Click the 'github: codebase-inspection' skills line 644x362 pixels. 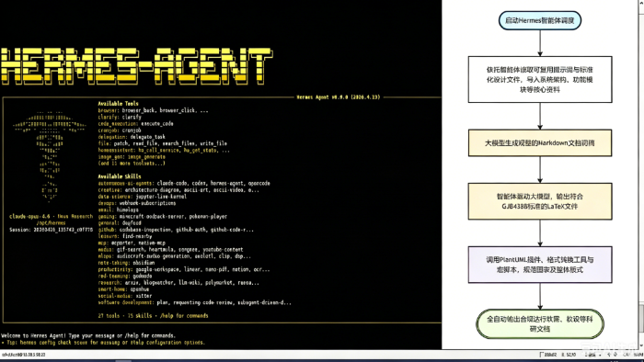click(176, 230)
